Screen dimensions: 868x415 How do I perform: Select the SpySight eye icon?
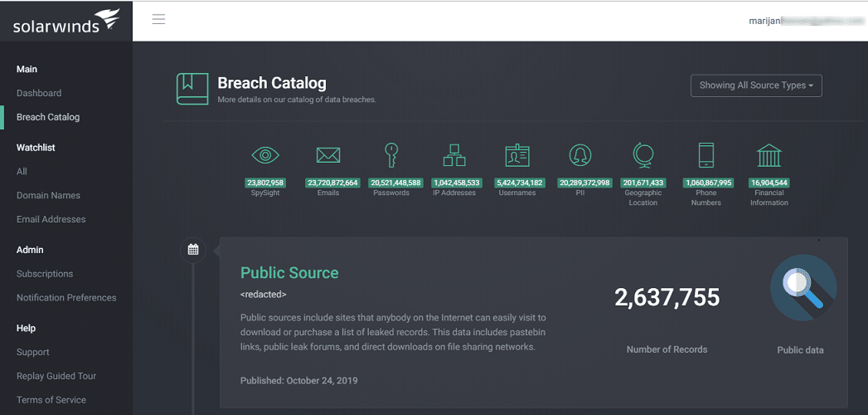[266, 155]
